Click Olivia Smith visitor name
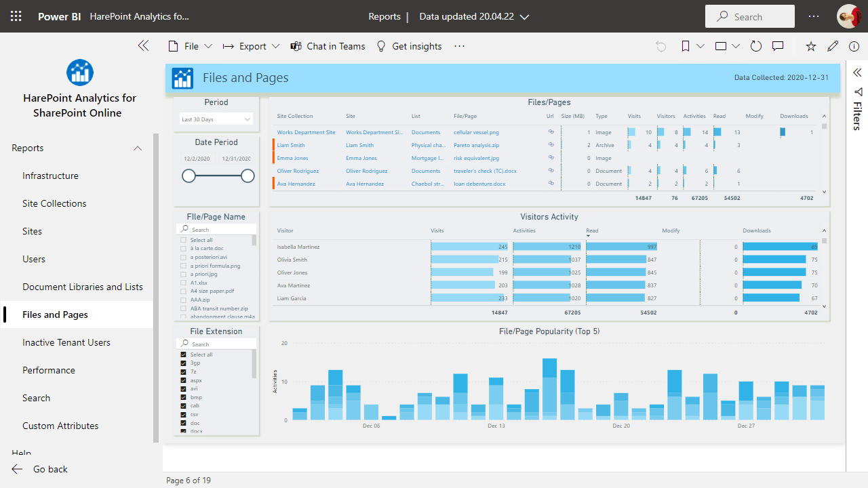This screenshot has width=868, height=488. pos(292,260)
